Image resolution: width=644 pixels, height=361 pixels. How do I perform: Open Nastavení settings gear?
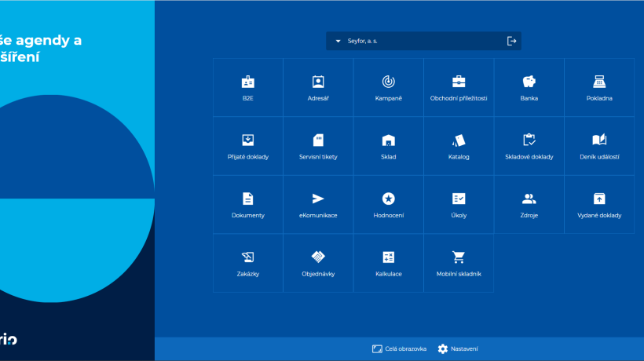[458, 349]
